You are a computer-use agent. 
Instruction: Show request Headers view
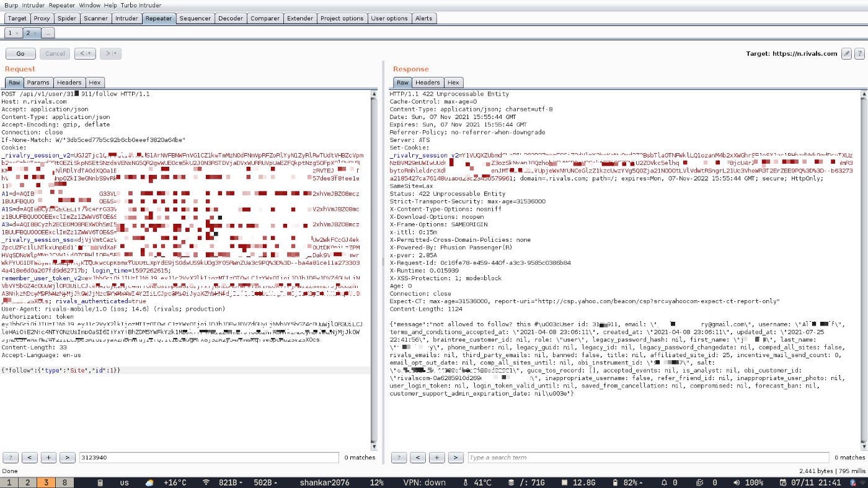(x=69, y=82)
